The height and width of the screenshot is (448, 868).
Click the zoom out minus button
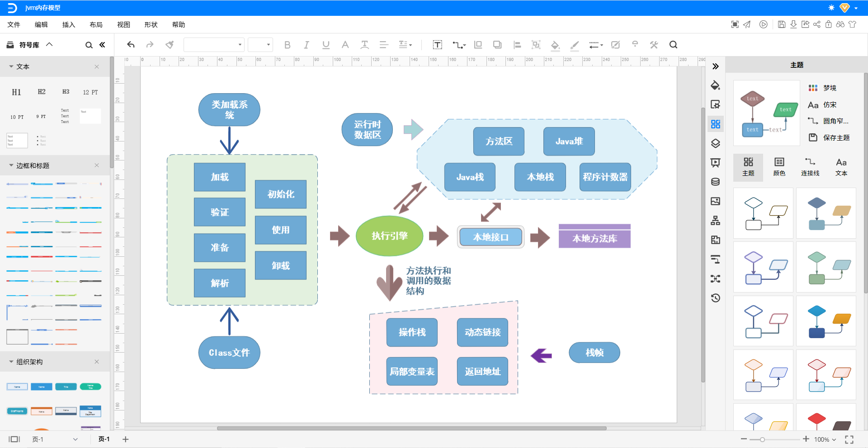click(x=744, y=439)
